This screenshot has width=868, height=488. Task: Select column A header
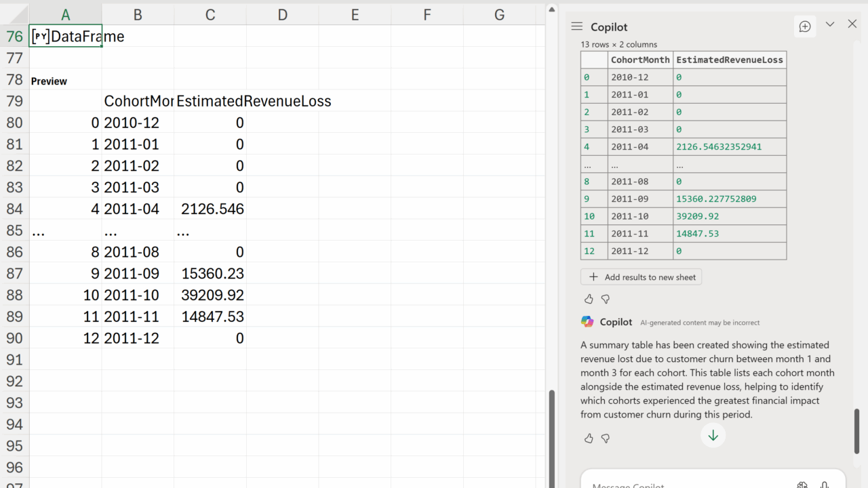(x=66, y=15)
